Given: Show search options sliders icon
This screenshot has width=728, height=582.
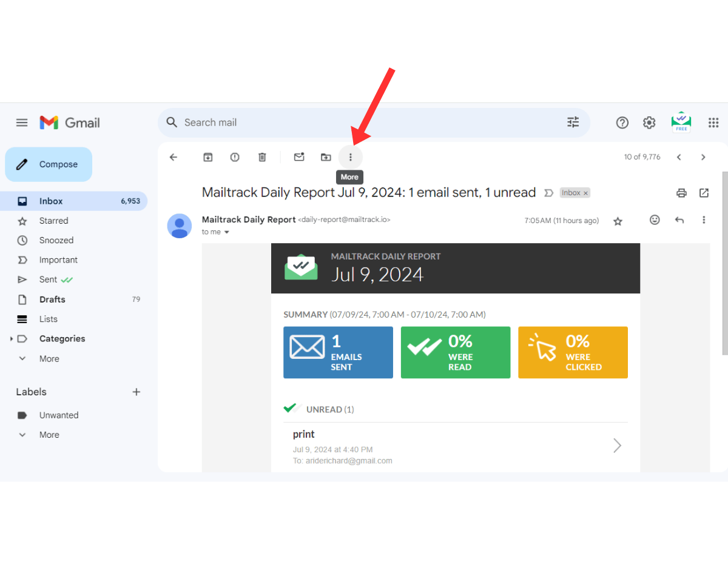Looking at the screenshot, I should (x=573, y=122).
